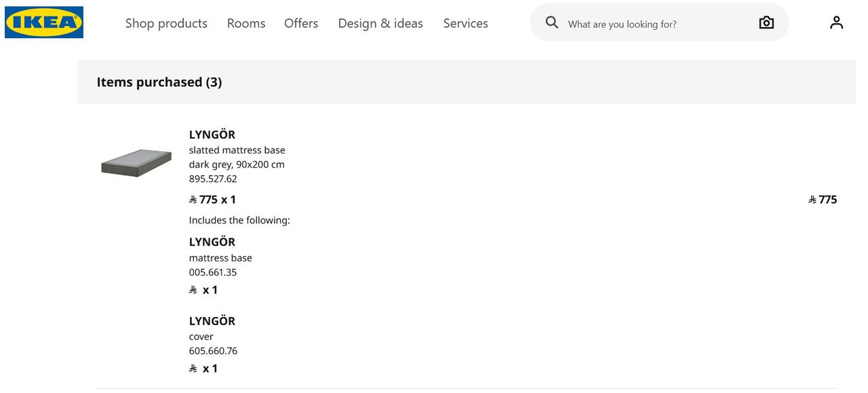This screenshot has width=868, height=393.
Task: Click article number 605.660.76
Action: click(x=213, y=351)
